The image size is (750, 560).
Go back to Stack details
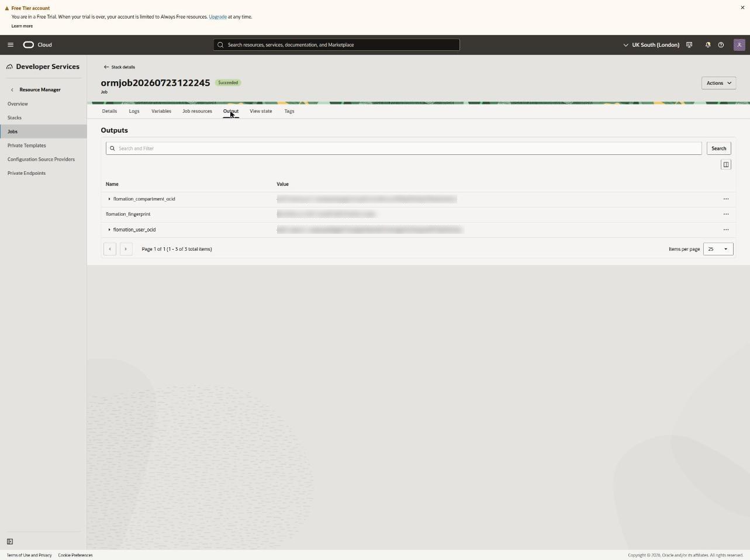pyautogui.click(x=119, y=67)
